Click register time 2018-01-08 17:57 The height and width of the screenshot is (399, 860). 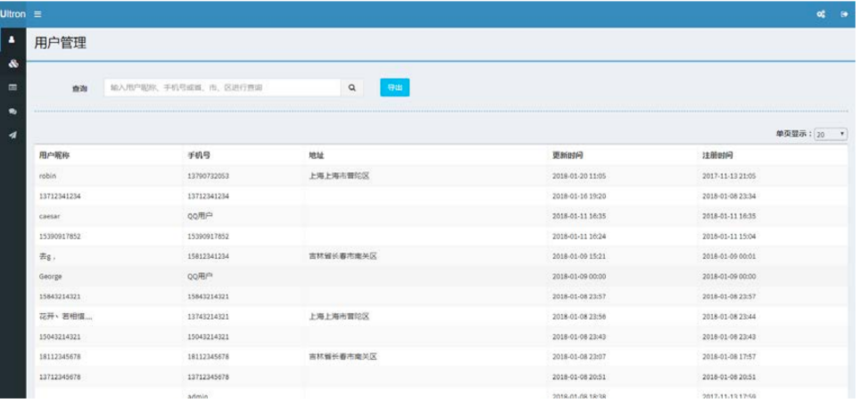(729, 357)
